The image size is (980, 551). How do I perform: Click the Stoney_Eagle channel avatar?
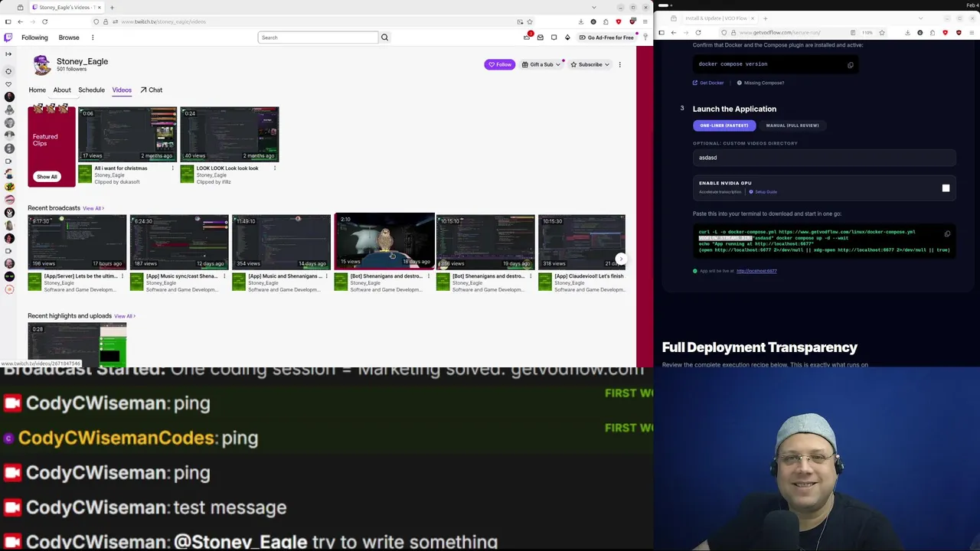[41, 65]
